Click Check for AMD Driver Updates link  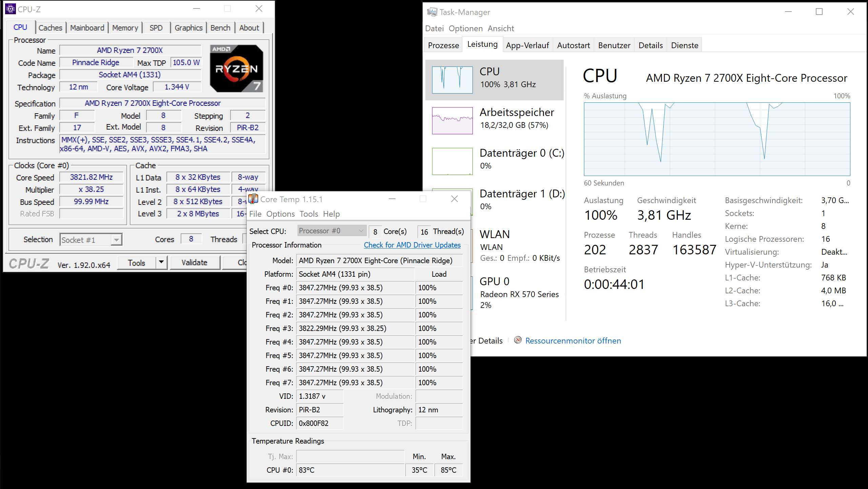pos(412,245)
